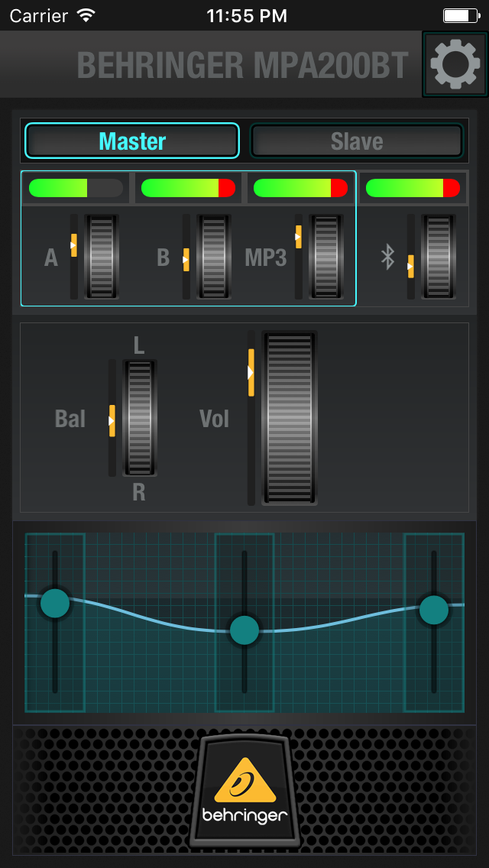Tap the Wi-Fi status icon
This screenshot has height=868, width=489.
click(x=86, y=15)
